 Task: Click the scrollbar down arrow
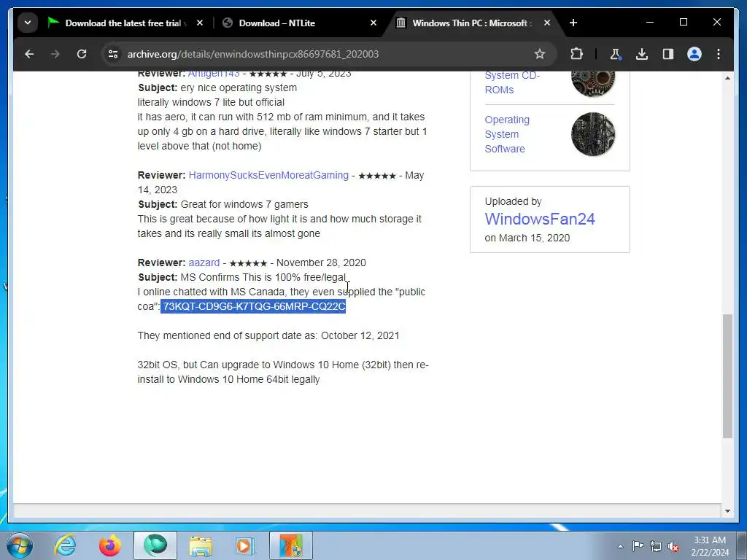(727, 511)
